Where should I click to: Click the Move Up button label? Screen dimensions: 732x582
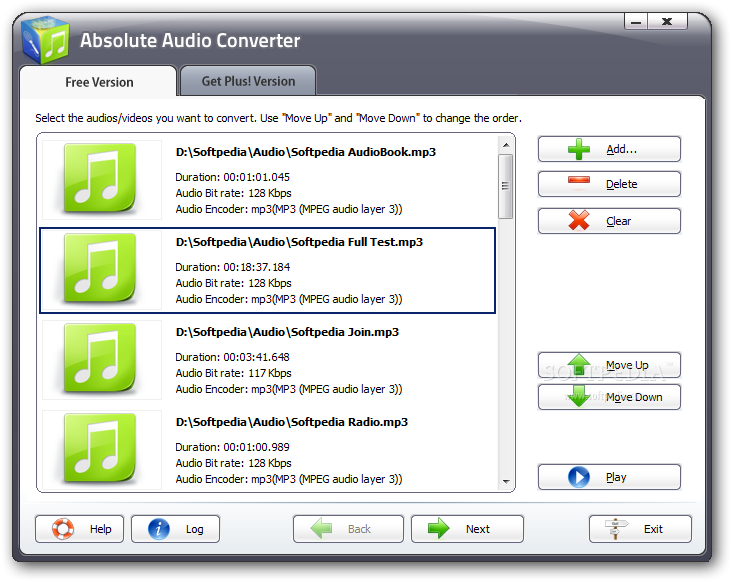click(x=627, y=365)
